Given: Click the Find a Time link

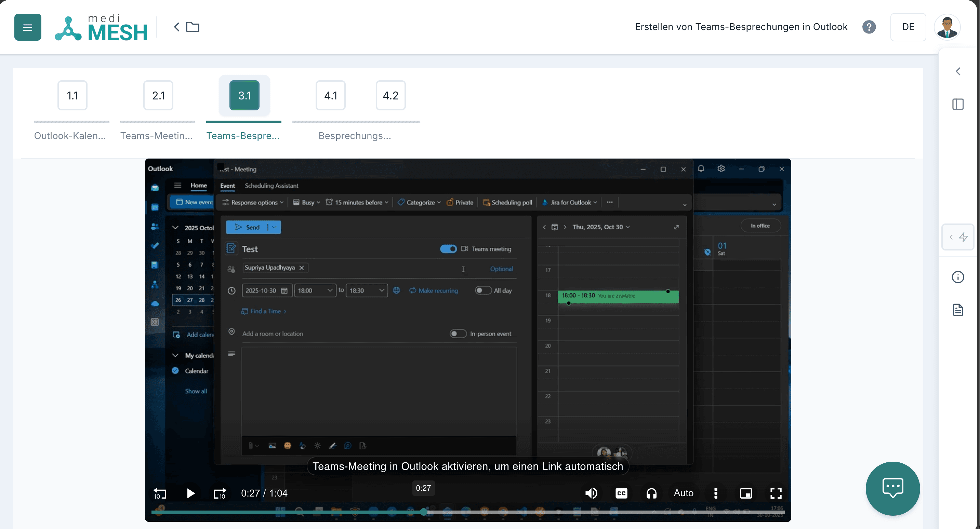Looking at the screenshot, I should click(x=264, y=311).
